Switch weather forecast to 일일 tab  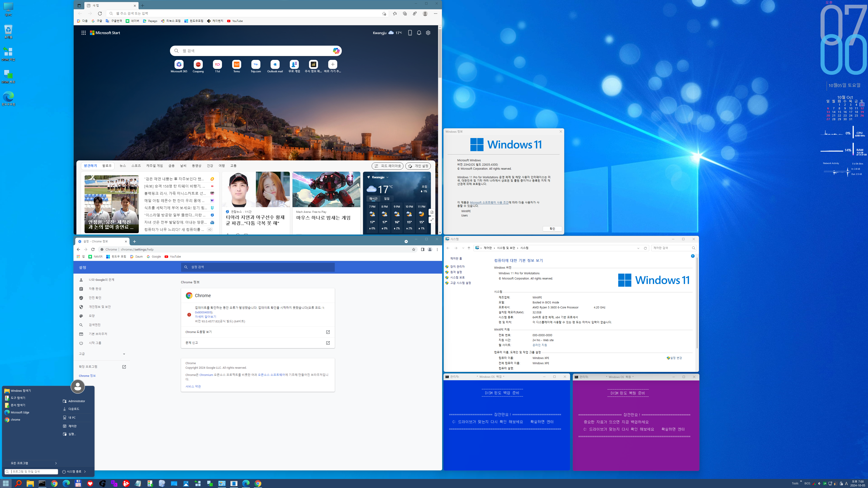(x=387, y=199)
